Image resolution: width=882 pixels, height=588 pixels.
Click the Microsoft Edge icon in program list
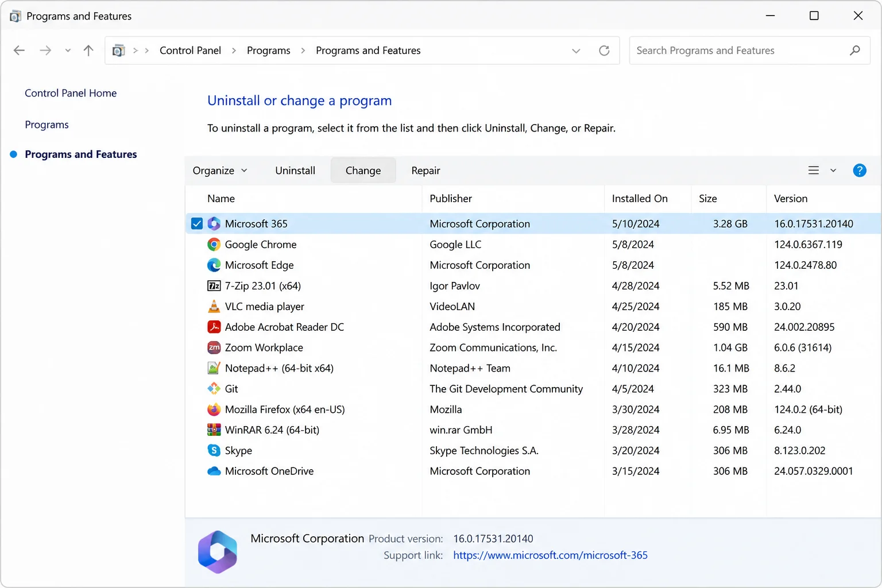[214, 265]
